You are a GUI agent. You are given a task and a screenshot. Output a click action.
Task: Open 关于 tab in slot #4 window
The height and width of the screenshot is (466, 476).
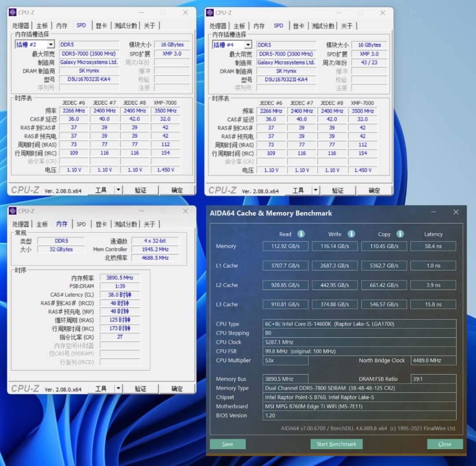pyautogui.click(x=346, y=26)
